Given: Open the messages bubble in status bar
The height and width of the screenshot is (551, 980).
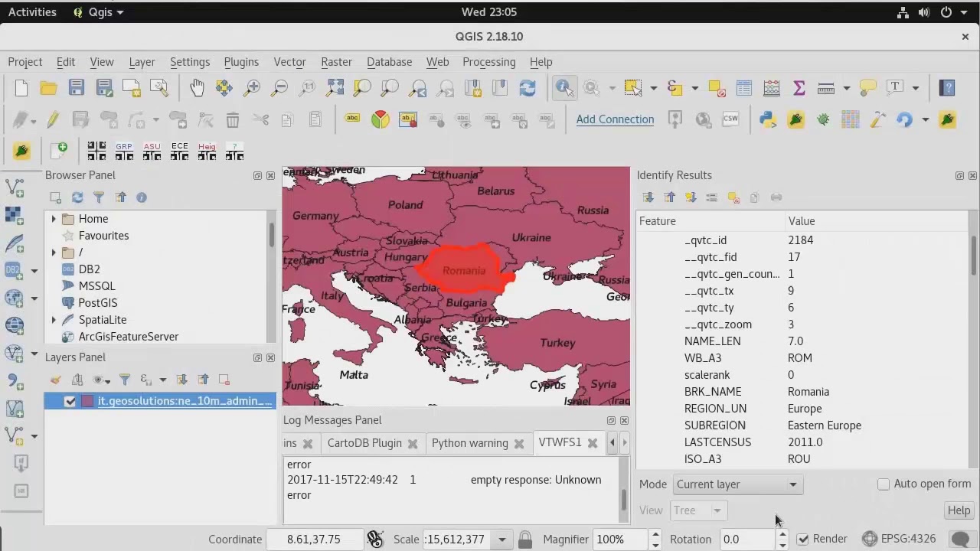Looking at the screenshot, I should (960, 539).
